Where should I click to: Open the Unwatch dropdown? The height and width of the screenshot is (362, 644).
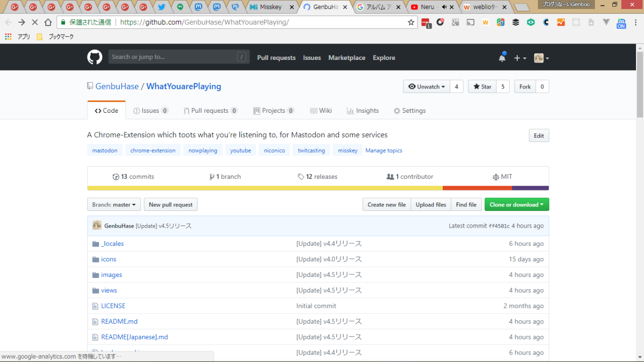coord(427,87)
